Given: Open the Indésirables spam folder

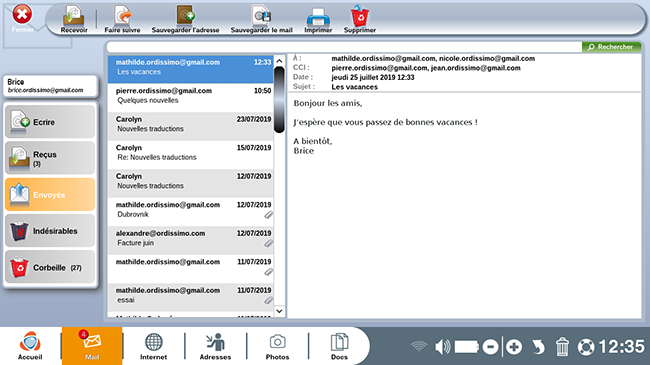Looking at the screenshot, I should point(50,231).
